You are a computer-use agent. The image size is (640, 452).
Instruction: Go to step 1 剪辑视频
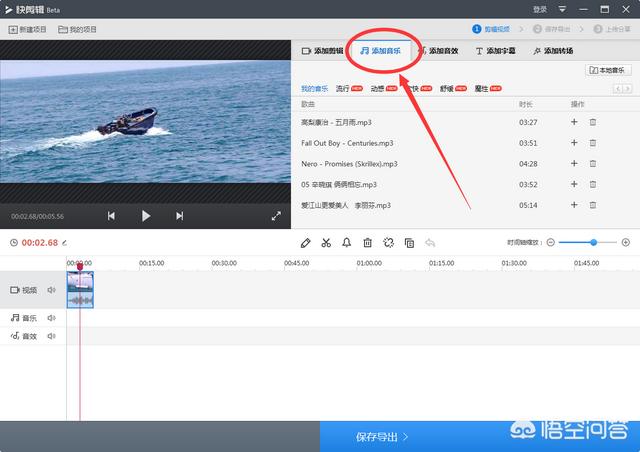pyautogui.click(x=491, y=29)
